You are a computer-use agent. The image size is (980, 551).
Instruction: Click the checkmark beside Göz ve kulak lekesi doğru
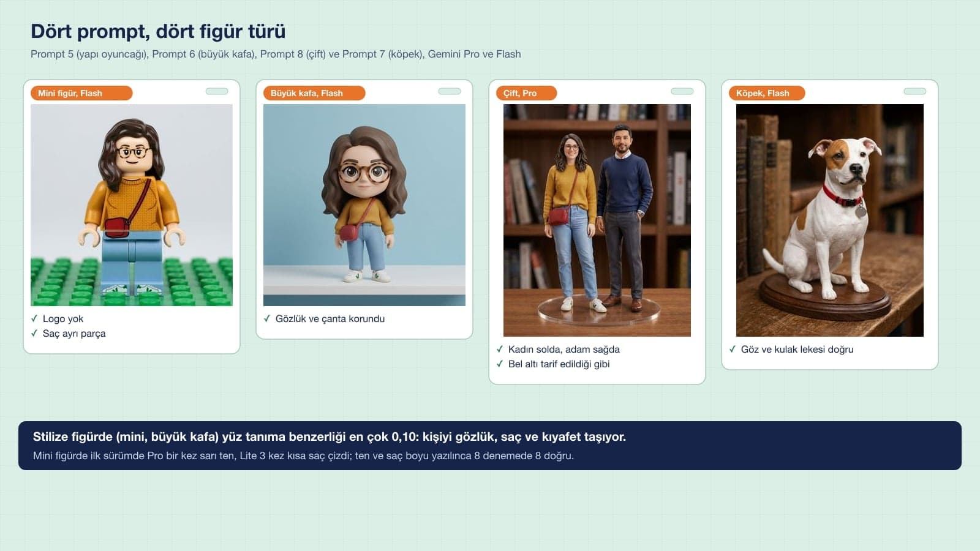pyautogui.click(x=733, y=349)
